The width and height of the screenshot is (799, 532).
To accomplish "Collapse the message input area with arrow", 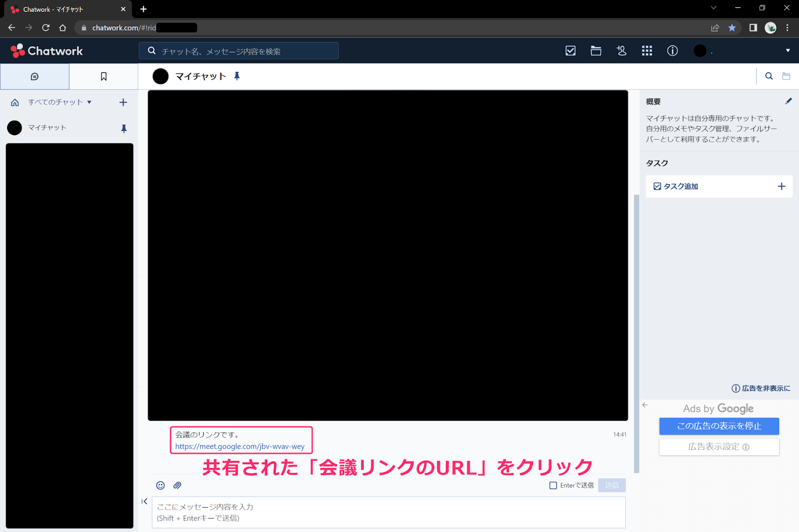I will point(144,502).
